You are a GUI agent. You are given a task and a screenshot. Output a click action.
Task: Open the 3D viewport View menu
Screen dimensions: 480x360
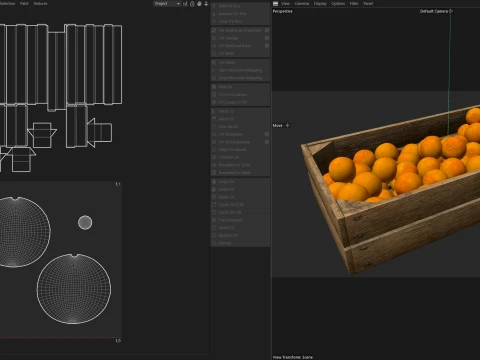tap(285, 4)
